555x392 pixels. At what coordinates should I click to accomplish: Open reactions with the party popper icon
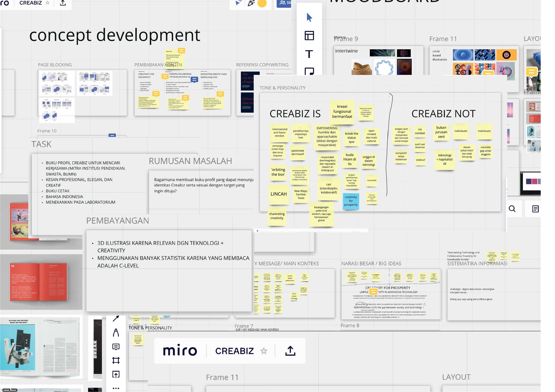(x=251, y=3)
